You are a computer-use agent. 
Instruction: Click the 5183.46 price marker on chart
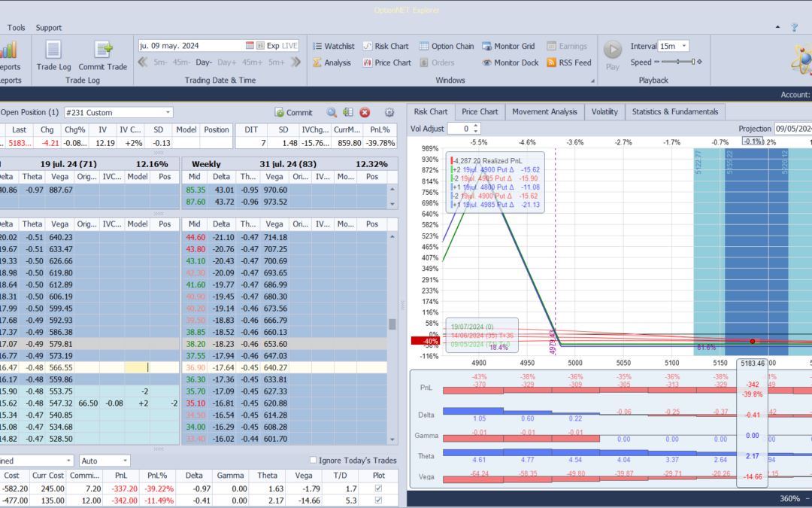[753, 364]
